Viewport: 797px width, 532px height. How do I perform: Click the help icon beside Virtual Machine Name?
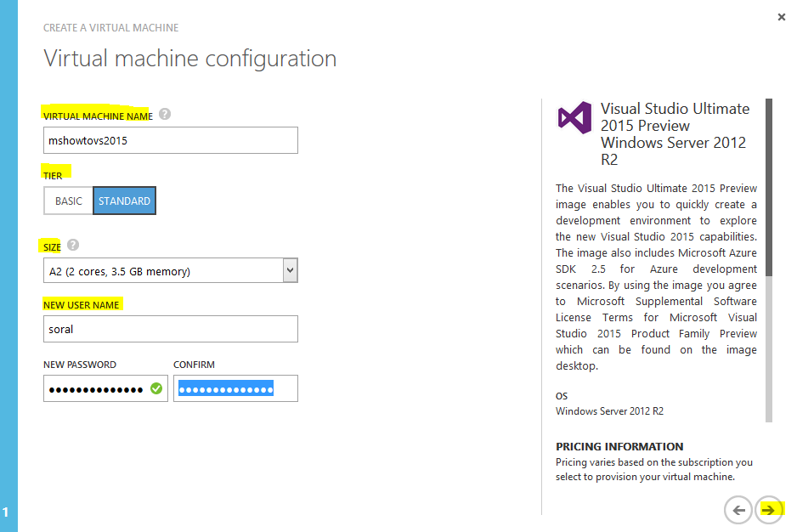(165, 114)
